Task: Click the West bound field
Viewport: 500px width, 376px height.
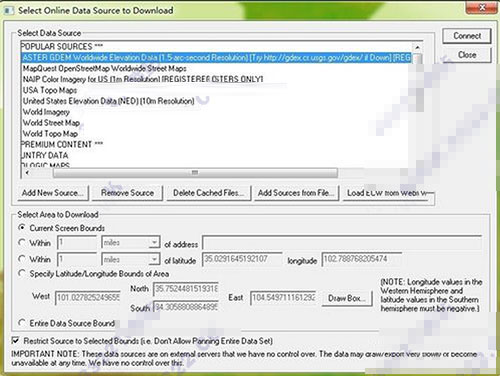Action: [88, 297]
